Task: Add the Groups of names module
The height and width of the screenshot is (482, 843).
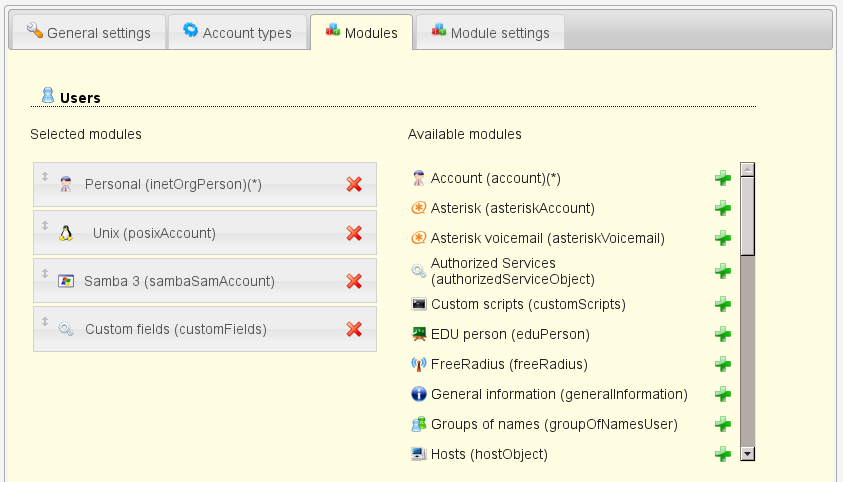Action: (722, 424)
